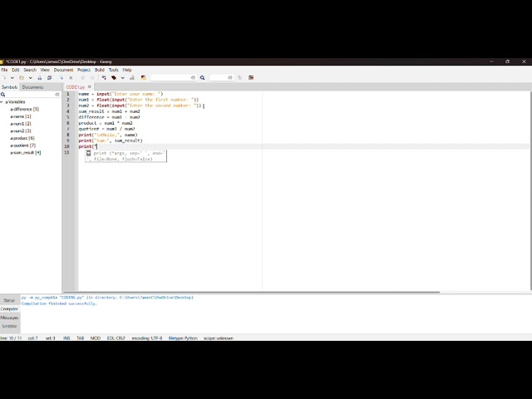The width and height of the screenshot is (532, 399).
Task: Select the CODE1.py editor tab
Action: (x=76, y=87)
